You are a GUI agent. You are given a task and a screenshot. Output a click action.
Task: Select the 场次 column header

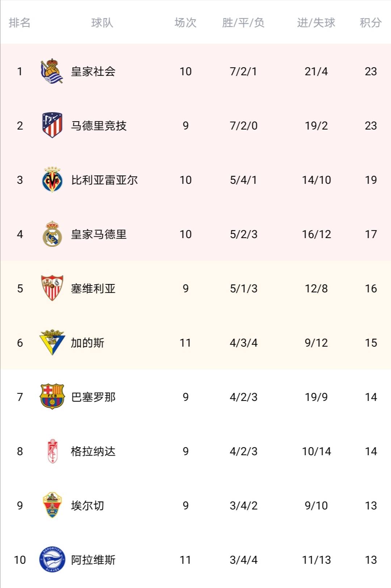(185, 23)
